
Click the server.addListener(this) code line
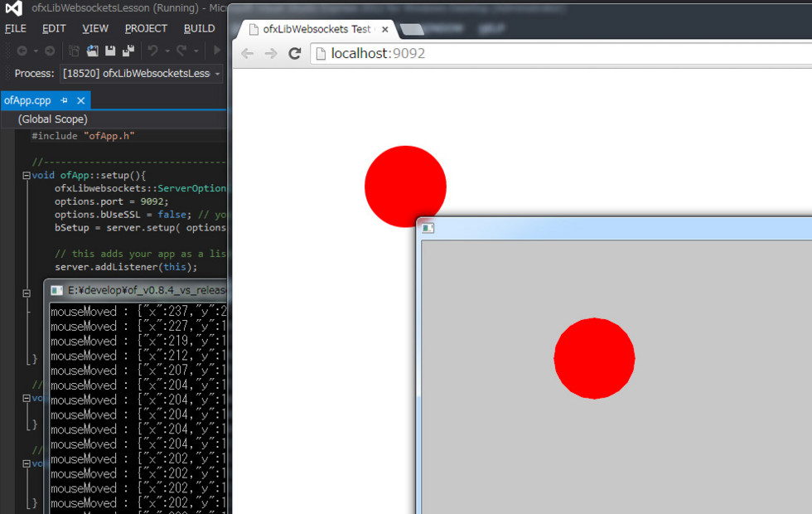tap(126, 267)
